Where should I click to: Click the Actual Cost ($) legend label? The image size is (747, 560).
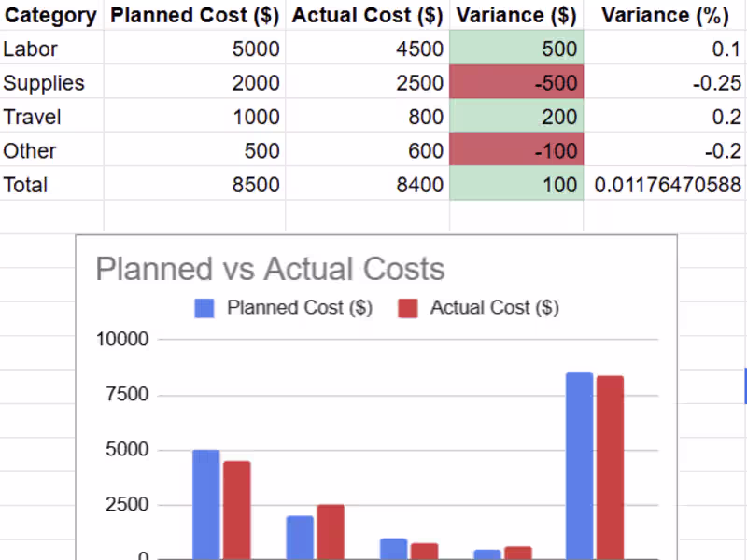pos(494,308)
